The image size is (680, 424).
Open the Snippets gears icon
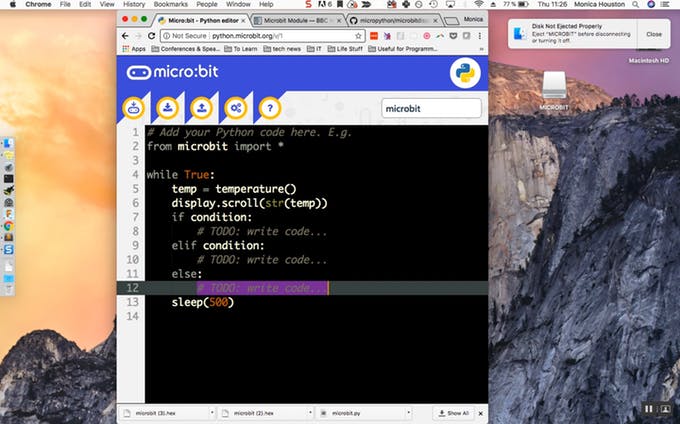[235, 108]
